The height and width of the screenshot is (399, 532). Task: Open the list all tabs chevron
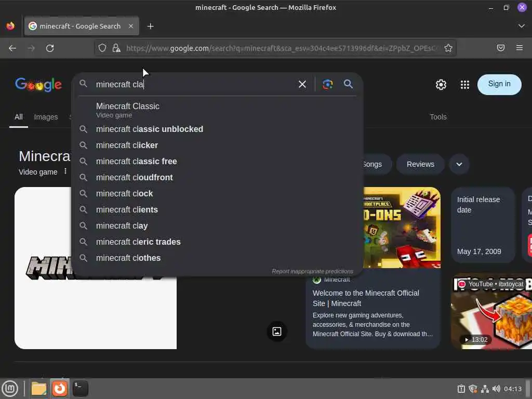[521, 26]
